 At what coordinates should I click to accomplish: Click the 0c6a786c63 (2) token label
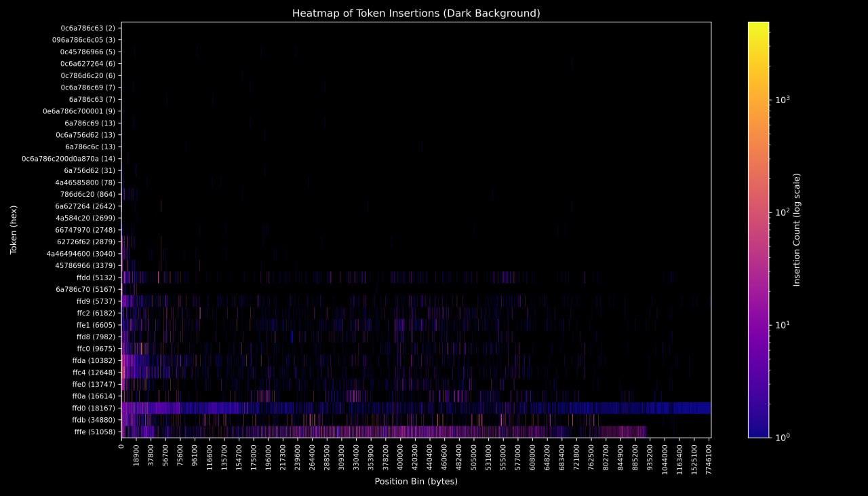tap(88, 28)
